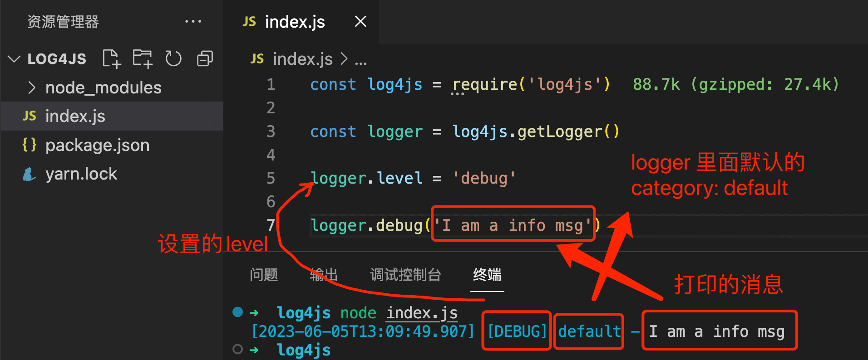Click the JS icon on index.js tab

tap(249, 22)
